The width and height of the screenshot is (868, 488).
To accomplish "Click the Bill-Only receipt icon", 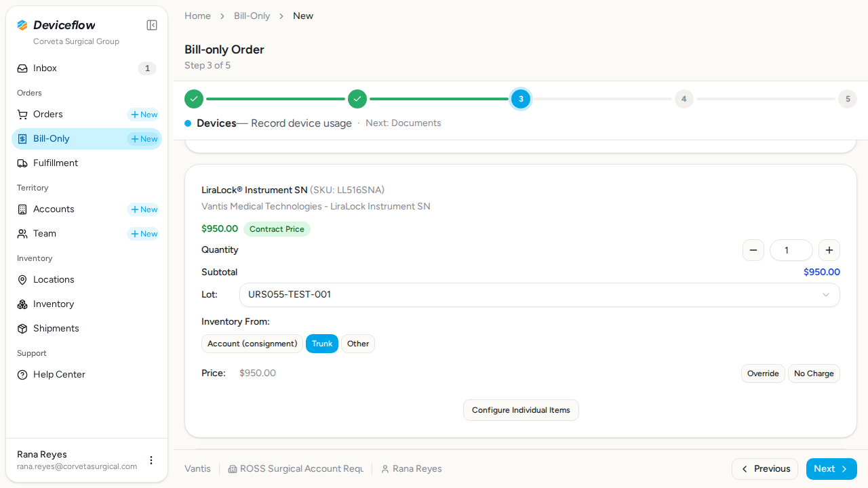I will click(22, 139).
